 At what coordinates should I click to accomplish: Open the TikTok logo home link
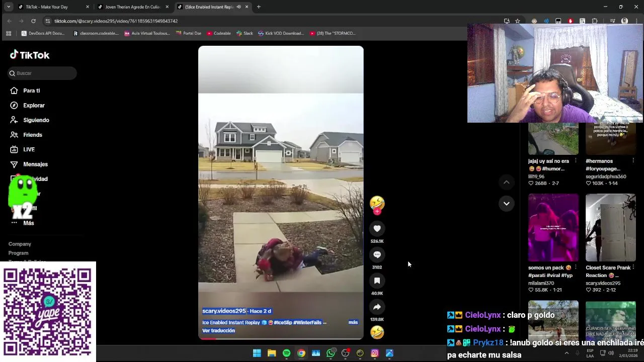tap(30, 55)
